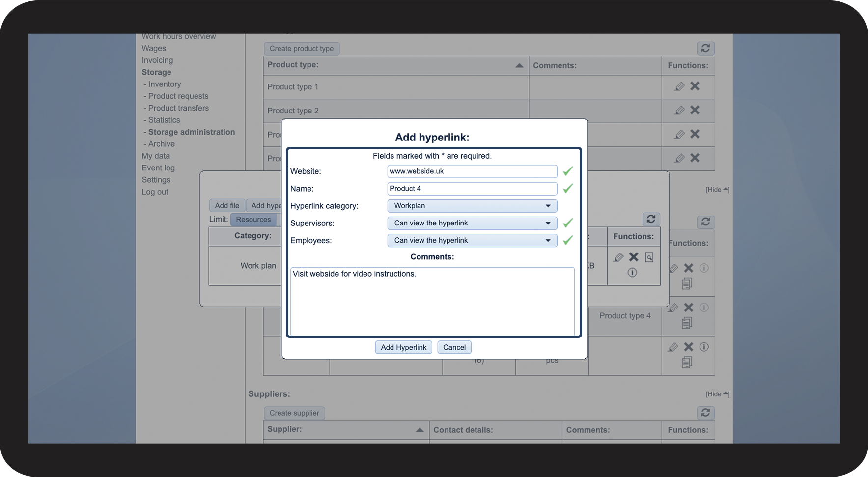
Task: Open the Supervisors permission dropdown
Action: pyautogui.click(x=472, y=223)
